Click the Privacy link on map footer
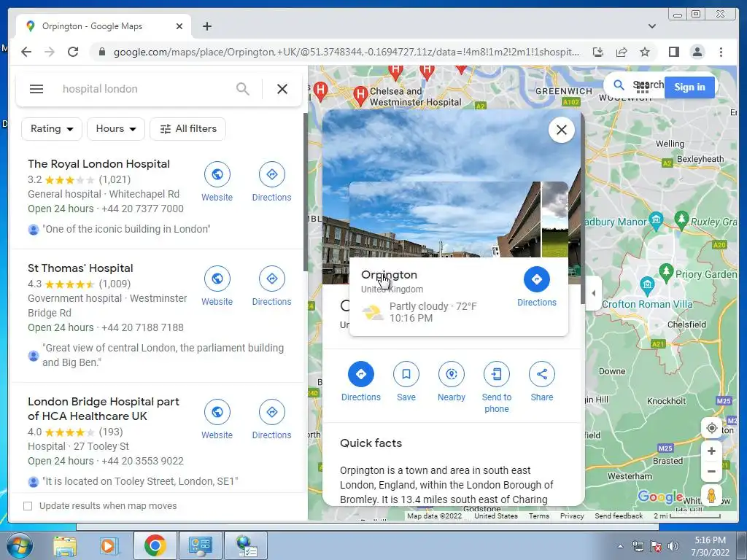Screen dimensions: 747x560 572,516
